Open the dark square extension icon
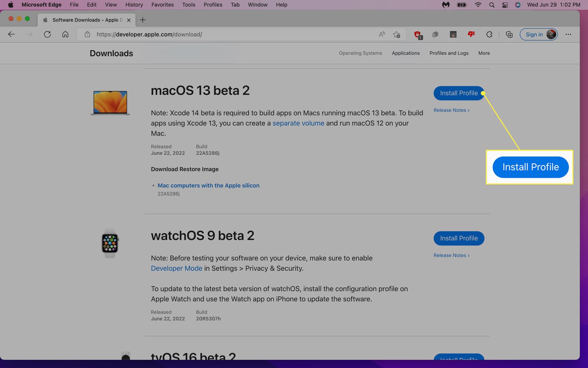The height and width of the screenshot is (368, 588). (453, 35)
